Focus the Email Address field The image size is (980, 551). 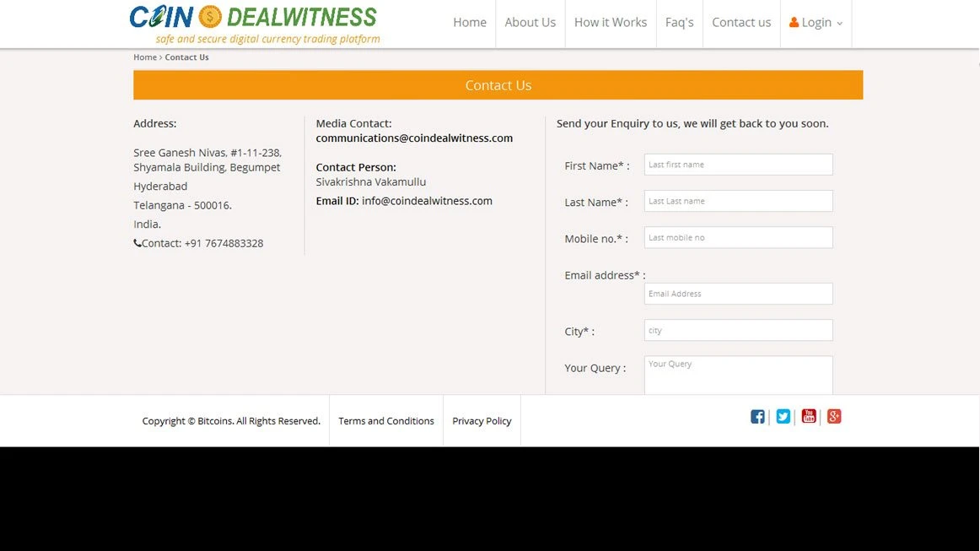click(738, 294)
